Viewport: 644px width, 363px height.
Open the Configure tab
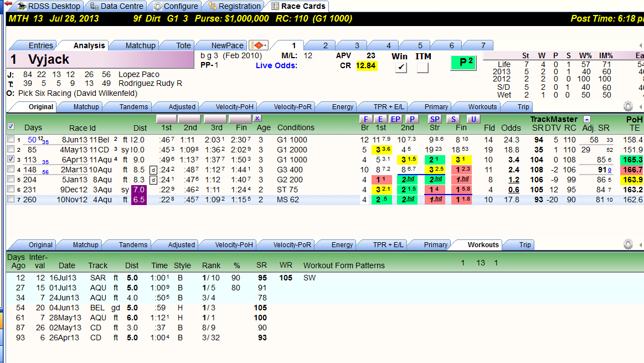point(176,6)
